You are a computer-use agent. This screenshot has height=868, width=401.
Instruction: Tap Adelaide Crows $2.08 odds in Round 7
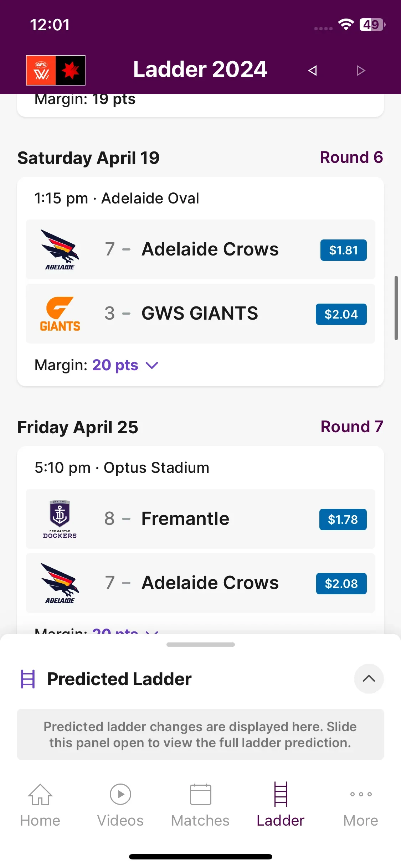pyautogui.click(x=341, y=584)
